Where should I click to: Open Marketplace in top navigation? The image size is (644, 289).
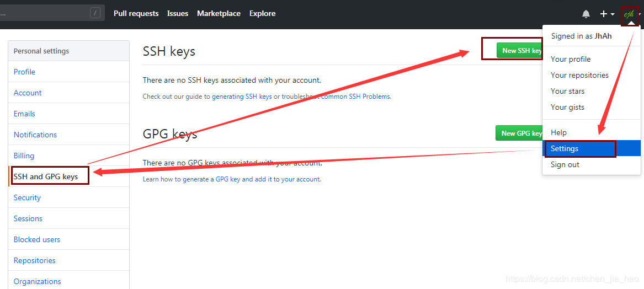point(219,14)
